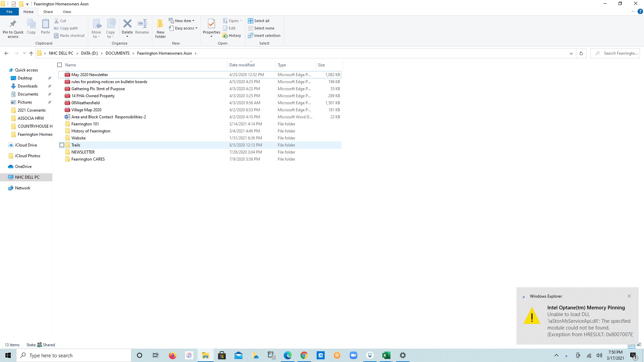644x362 pixels.
Task: Click Copy path command
Action: pyautogui.click(x=66, y=28)
